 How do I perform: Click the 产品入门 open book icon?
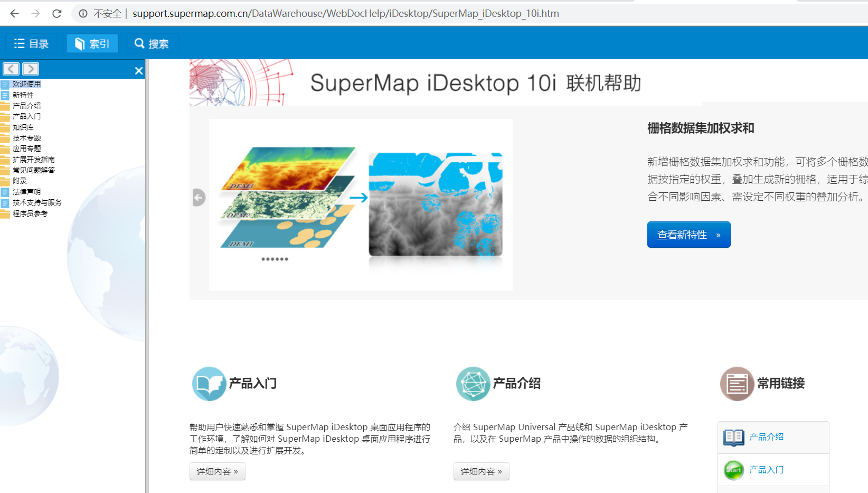click(209, 384)
